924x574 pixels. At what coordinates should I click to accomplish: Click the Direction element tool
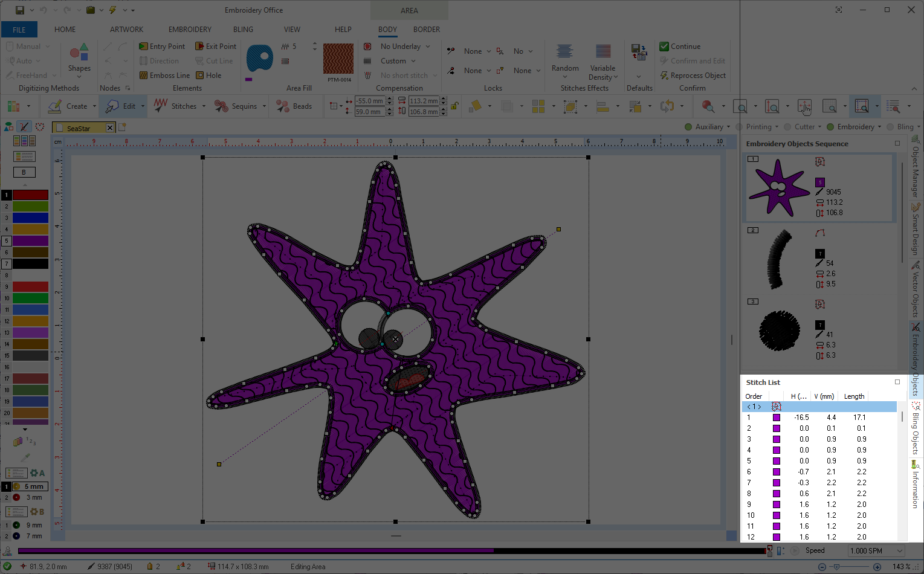(159, 61)
